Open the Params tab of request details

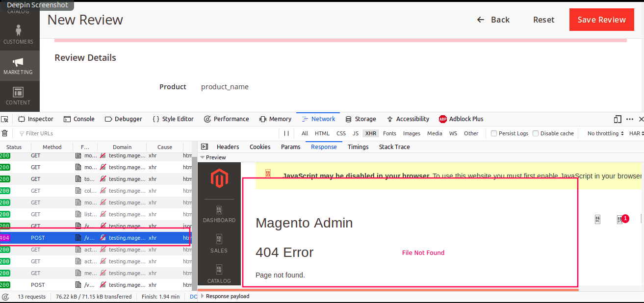(x=291, y=147)
